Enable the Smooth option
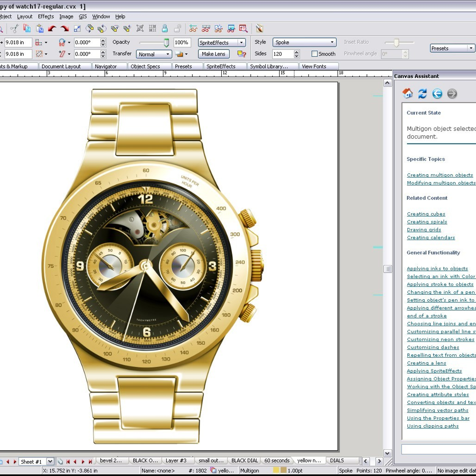The image size is (476, 476). 314,54
